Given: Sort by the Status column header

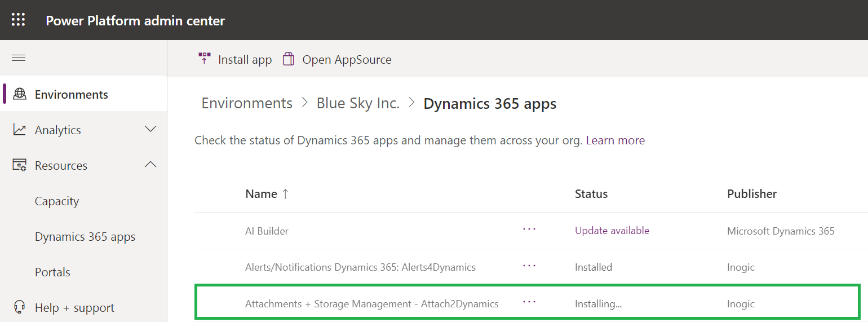Looking at the screenshot, I should click(x=591, y=193).
